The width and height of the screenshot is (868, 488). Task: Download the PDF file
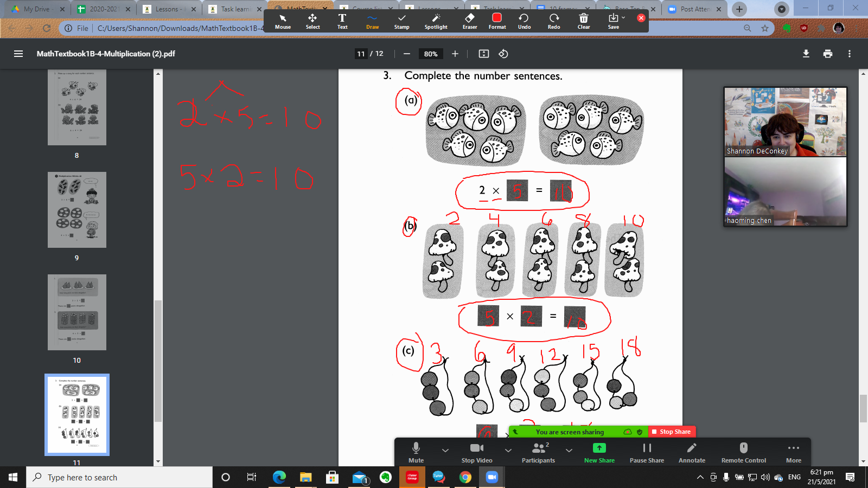click(x=806, y=54)
